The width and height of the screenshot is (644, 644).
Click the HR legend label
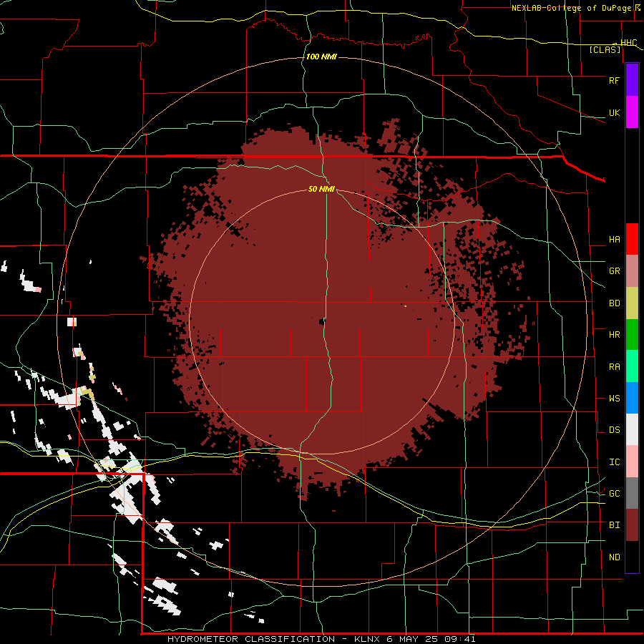click(x=614, y=335)
